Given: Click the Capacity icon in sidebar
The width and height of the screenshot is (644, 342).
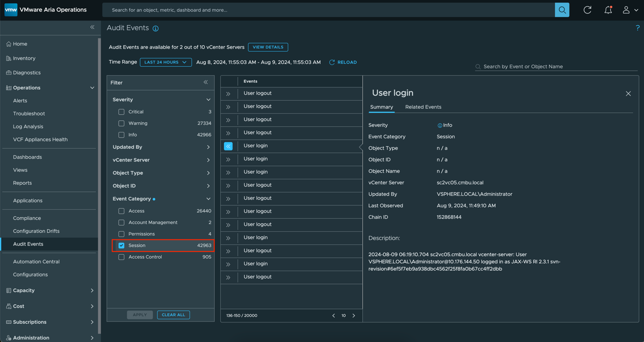Looking at the screenshot, I should click(9, 290).
